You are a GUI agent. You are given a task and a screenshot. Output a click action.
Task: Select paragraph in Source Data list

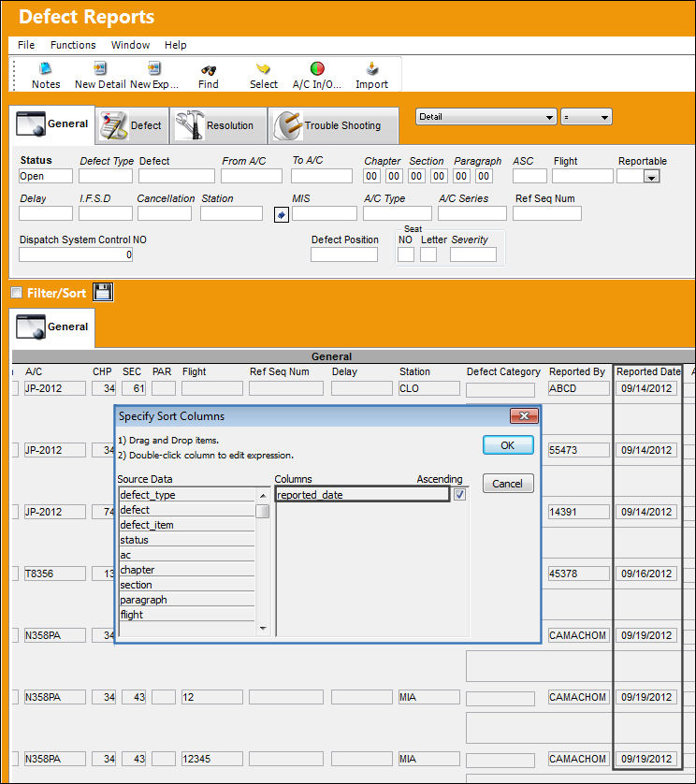187,600
